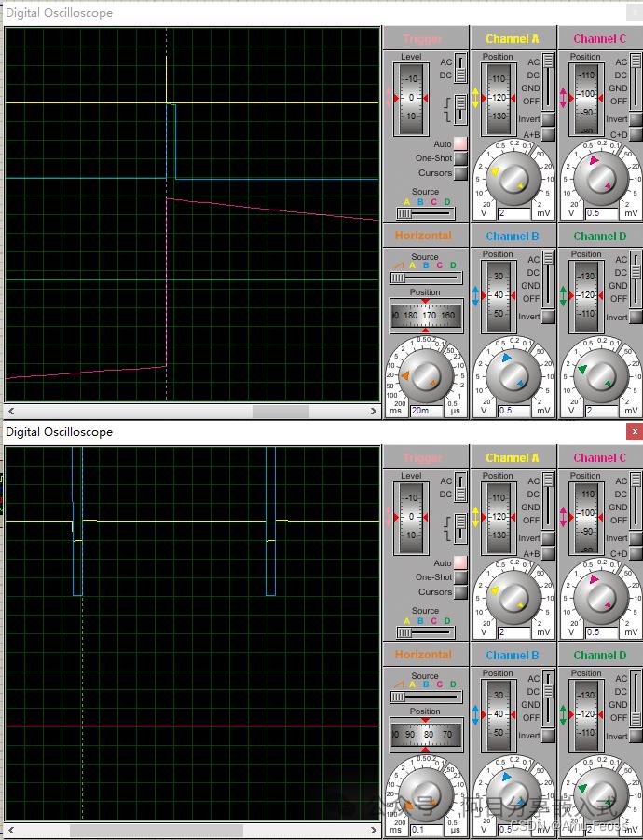Click Channel A AC/DC/GND/OFF switch, upper scope
Viewport: 643px width, 840px height.
pyautogui.click(x=548, y=81)
